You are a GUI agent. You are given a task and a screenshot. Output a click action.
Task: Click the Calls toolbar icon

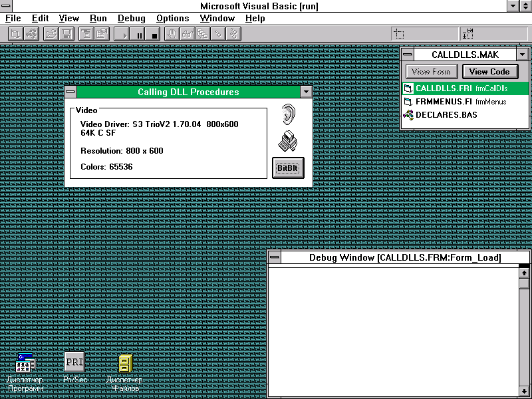tap(203, 34)
